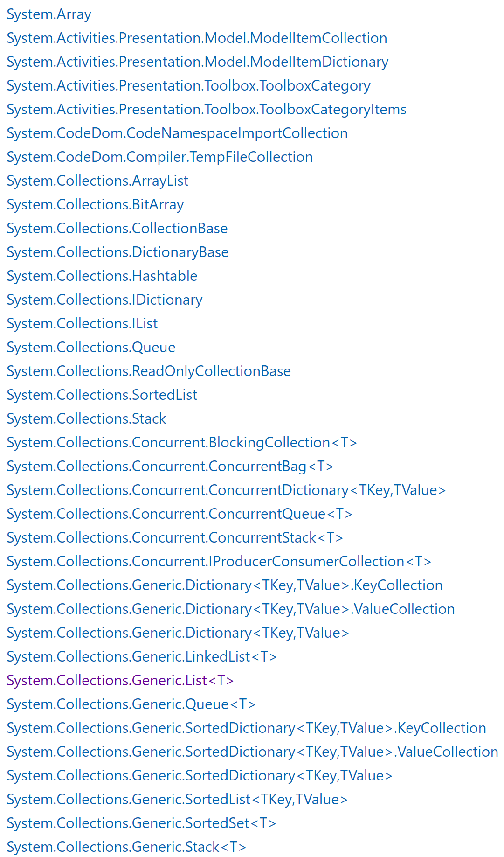Image resolution: width=504 pixels, height=857 pixels.
Task: Open ReadOnlyCollectionBase documentation link
Action: click(149, 371)
